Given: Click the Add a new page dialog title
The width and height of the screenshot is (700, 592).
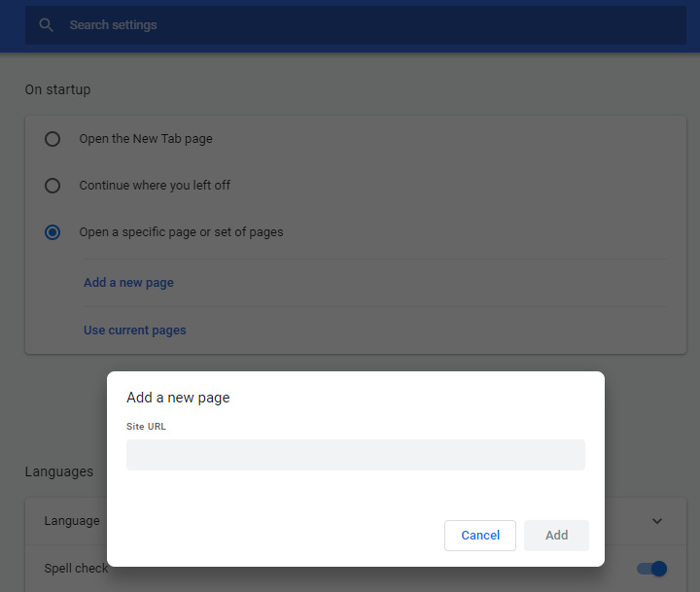Looking at the screenshot, I should pyautogui.click(x=178, y=398).
